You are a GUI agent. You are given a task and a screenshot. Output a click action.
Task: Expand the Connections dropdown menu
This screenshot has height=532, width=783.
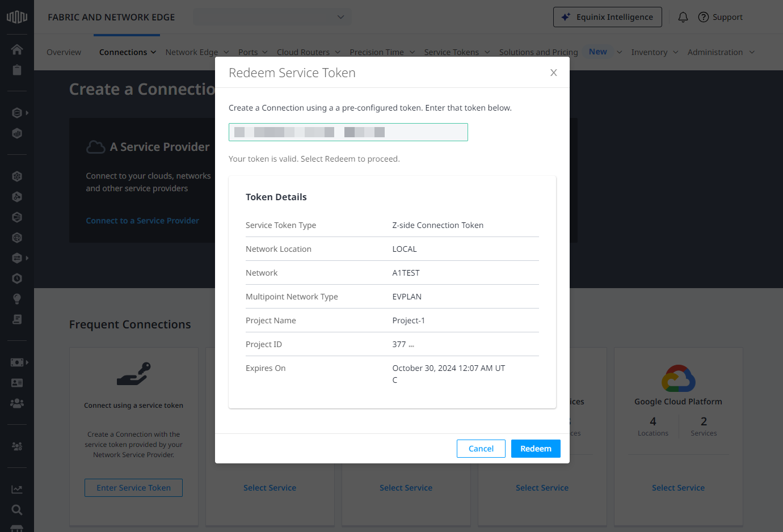(x=127, y=52)
